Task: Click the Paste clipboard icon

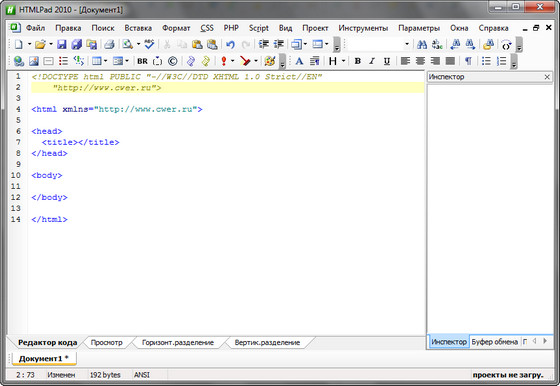Action: click(x=197, y=44)
